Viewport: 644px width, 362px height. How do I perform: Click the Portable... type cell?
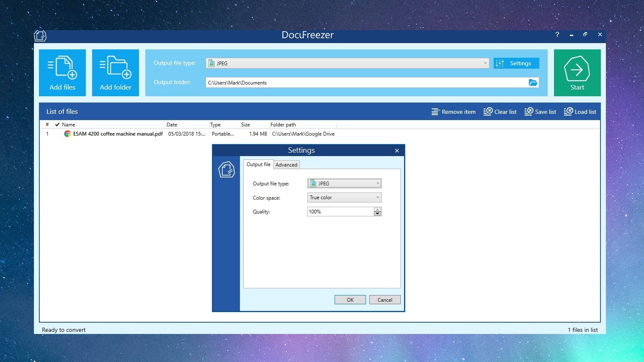223,134
